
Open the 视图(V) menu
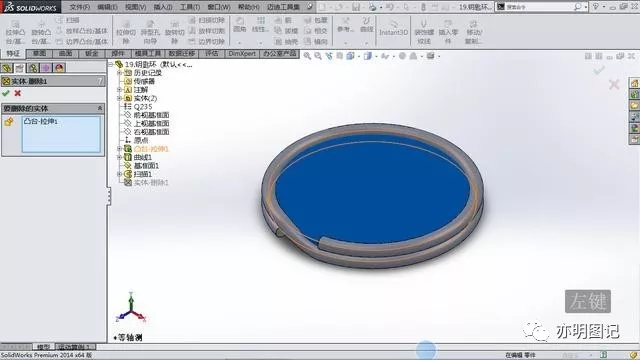pyautogui.click(x=136, y=7)
